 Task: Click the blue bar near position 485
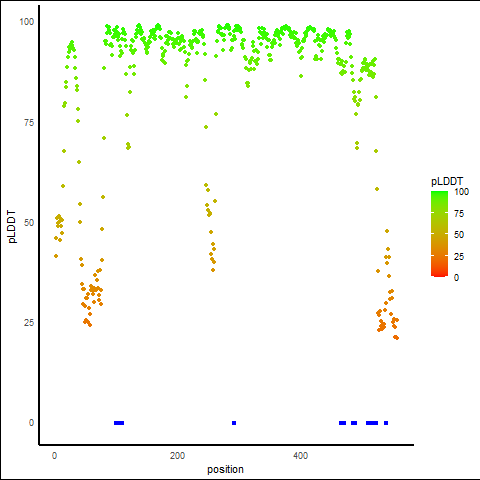click(x=354, y=423)
